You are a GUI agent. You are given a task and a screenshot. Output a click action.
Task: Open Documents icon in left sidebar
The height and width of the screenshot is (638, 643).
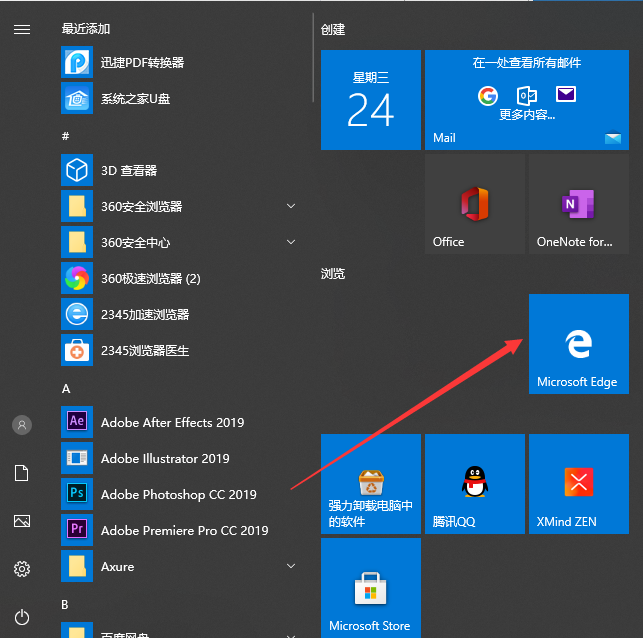point(22,473)
